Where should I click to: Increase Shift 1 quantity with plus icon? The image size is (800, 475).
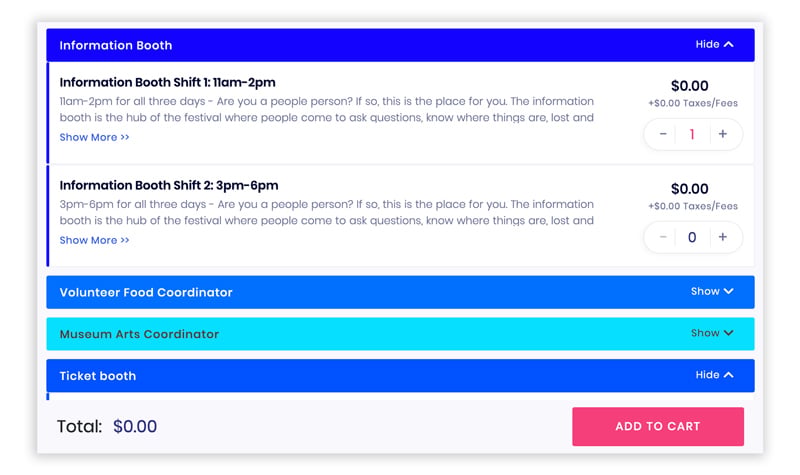722,134
